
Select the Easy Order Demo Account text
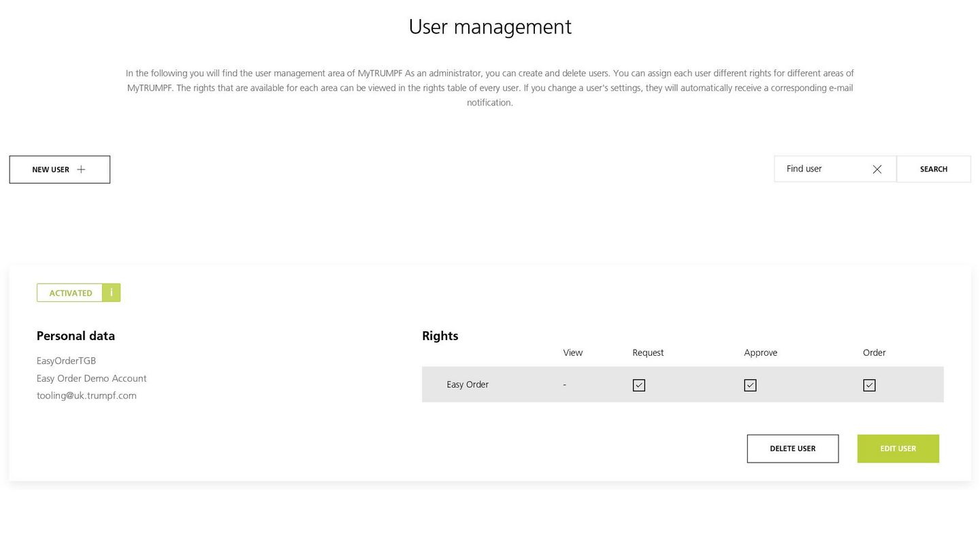[x=92, y=378]
